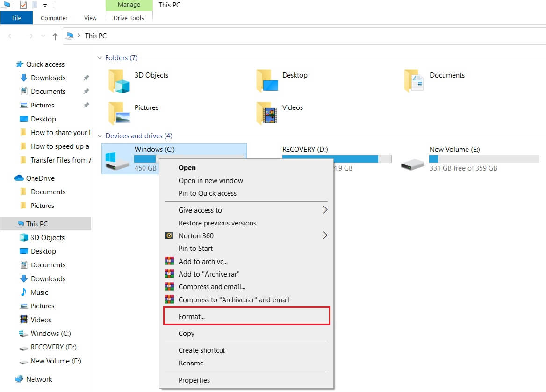The image size is (546, 392).
Task: Open 'Transfer Files from' folder in sidebar
Action: tap(55, 160)
